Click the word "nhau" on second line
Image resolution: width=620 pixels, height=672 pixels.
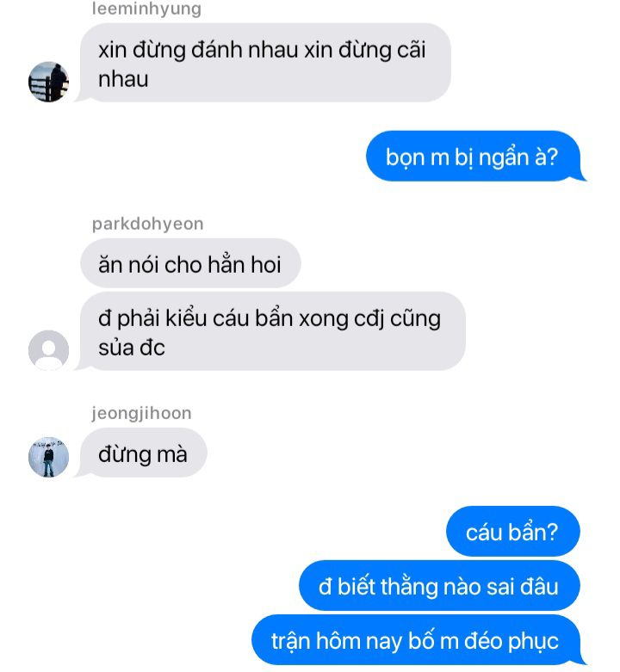(123, 79)
